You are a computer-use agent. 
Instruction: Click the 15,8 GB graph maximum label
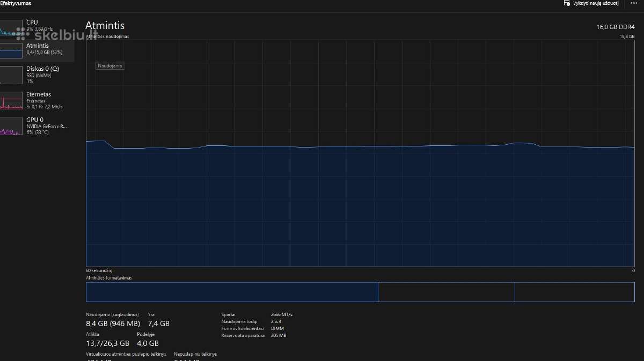(x=627, y=36)
